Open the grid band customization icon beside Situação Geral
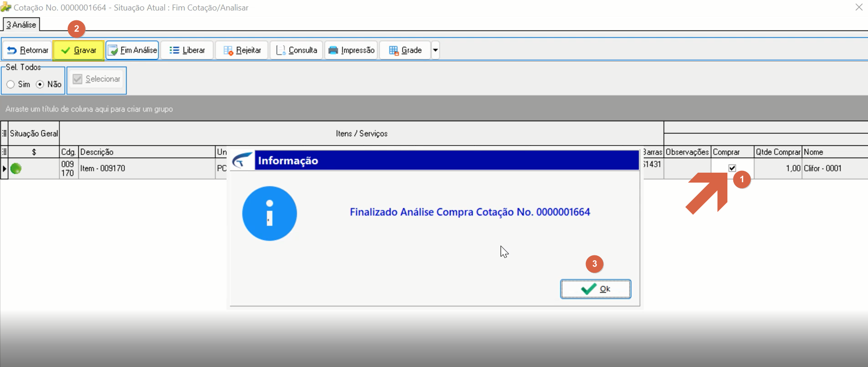Viewport: 868px width, 367px height. [x=5, y=133]
